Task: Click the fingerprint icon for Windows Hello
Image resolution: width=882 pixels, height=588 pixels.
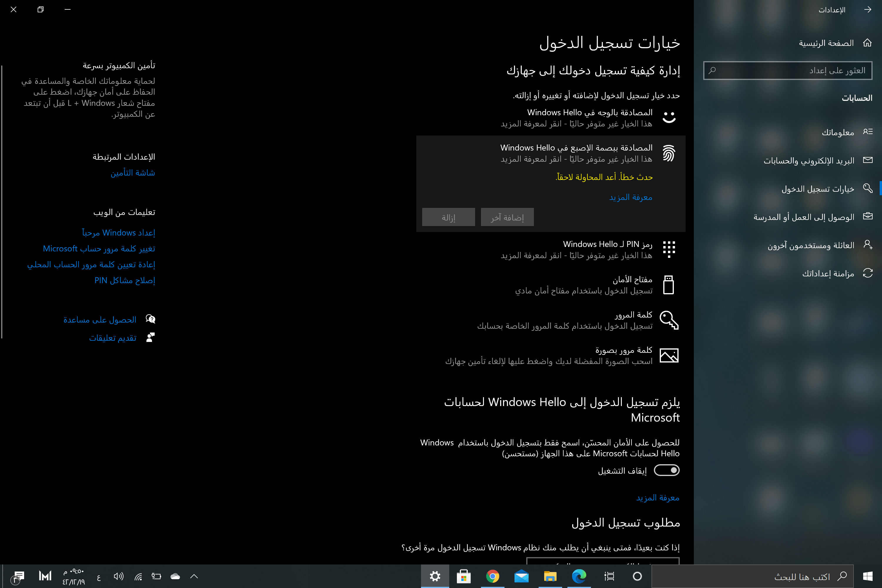Action: coord(669,153)
